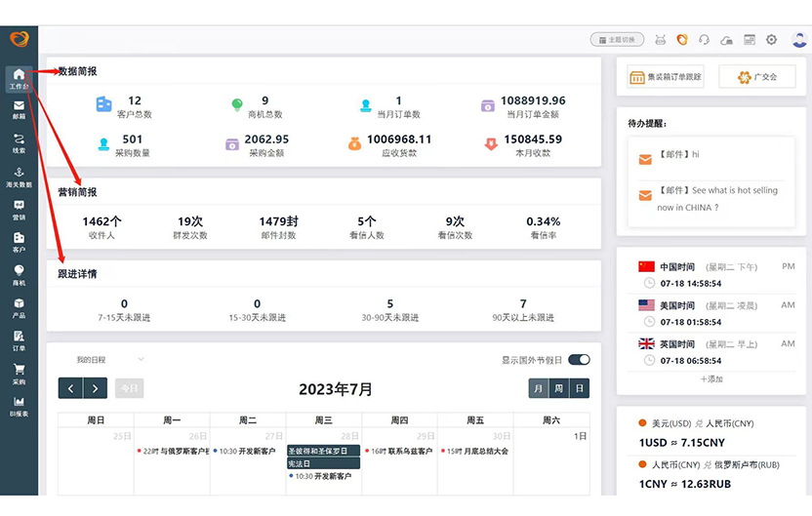Screen dimensions: 812x516
Task: Click the 今日 today button
Action: 129,388
